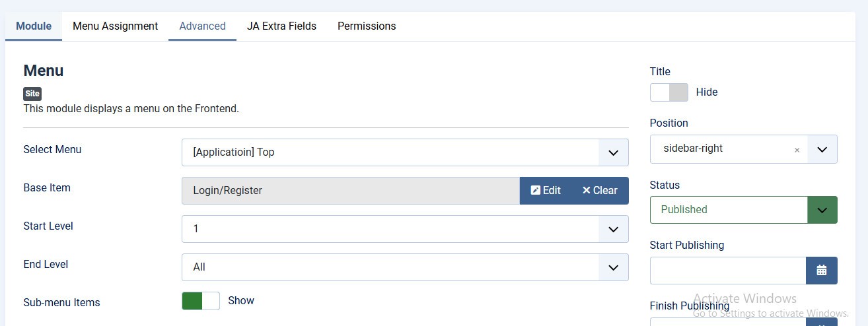Change the Published status dropdown
Image resolution: width=868 pixels, height=326 pixels.
pyautogui.click(x=822, y=210)
